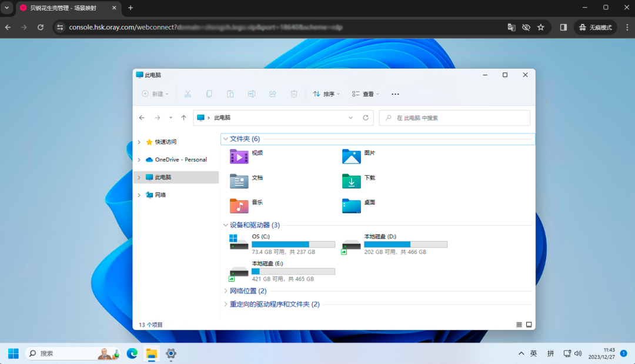Expand OneDrive - Personal tree node
The image size is (635, 364).
coord(139,160)
